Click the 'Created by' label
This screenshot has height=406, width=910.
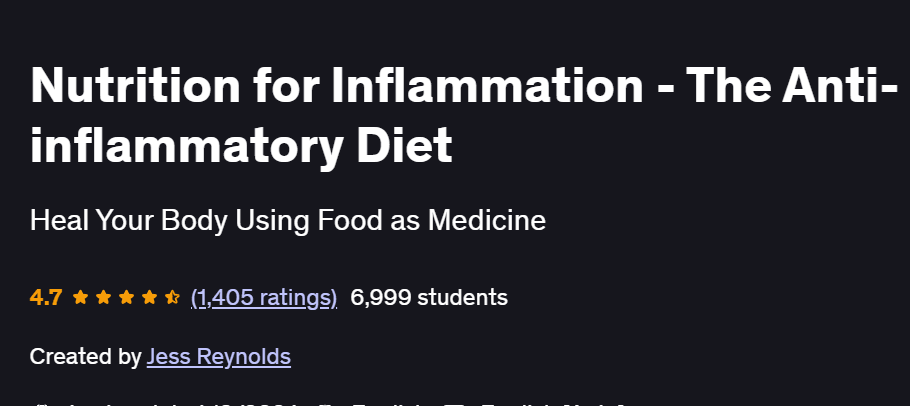tap(85, 357)
